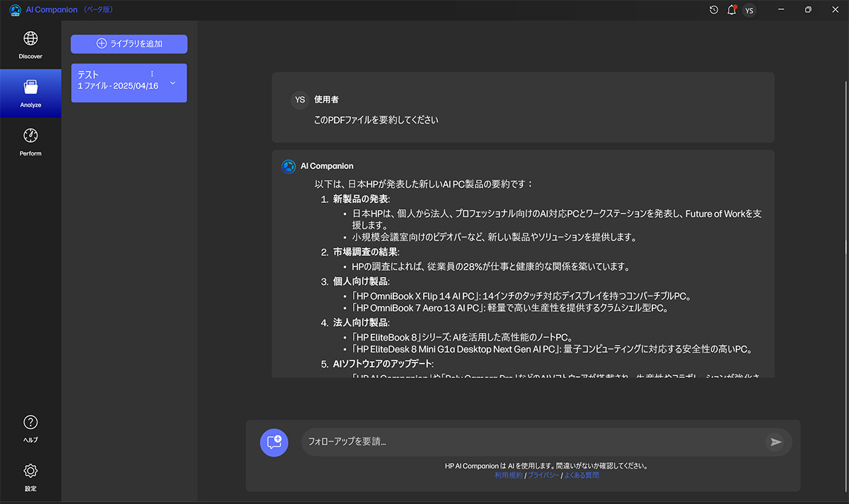Open the three-dot menu on テスト library
Image resolution: width=849 pixels, height=504 pixels.
(x=152, y=74)
